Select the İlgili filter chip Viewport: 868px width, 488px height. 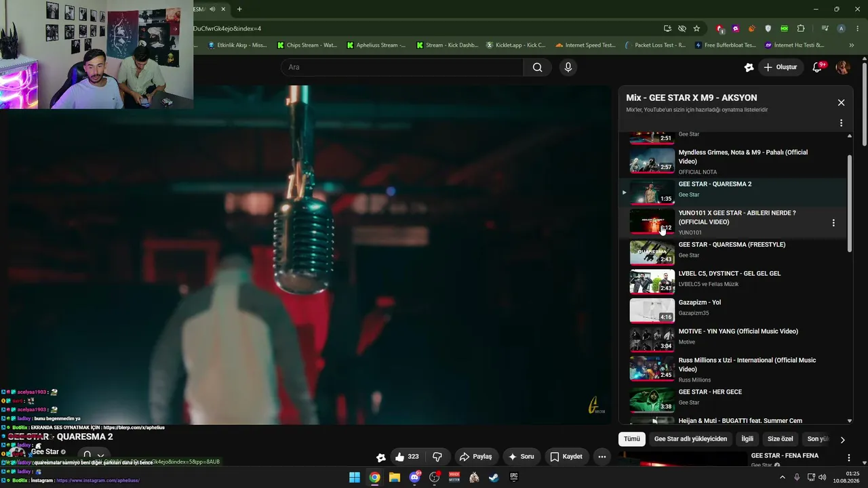pyautogui.click(x=747, y=439)
